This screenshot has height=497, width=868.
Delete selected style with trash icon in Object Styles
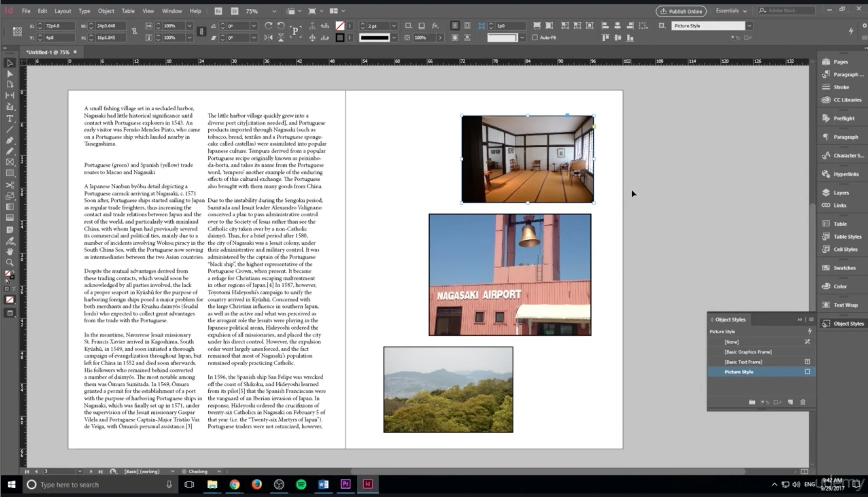pos(803,402)
